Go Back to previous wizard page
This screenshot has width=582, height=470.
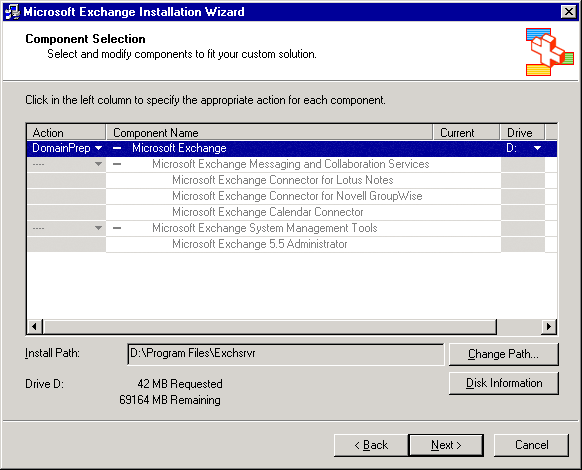371,445
